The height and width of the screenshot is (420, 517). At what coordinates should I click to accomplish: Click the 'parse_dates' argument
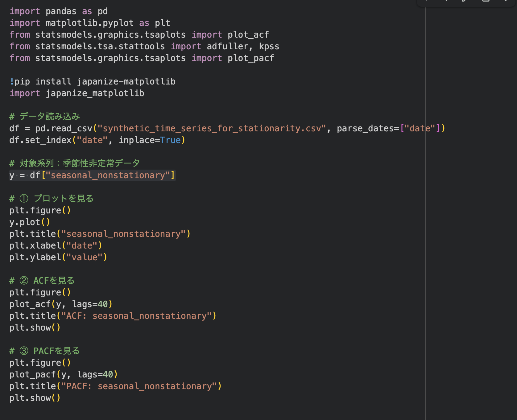[x=365, y=129]
